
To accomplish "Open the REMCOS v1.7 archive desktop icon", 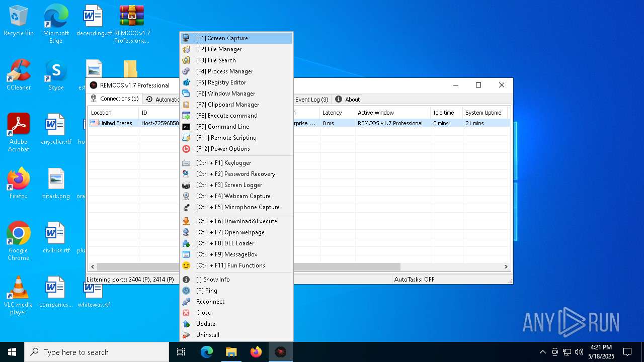I will [x=132, y=24].
